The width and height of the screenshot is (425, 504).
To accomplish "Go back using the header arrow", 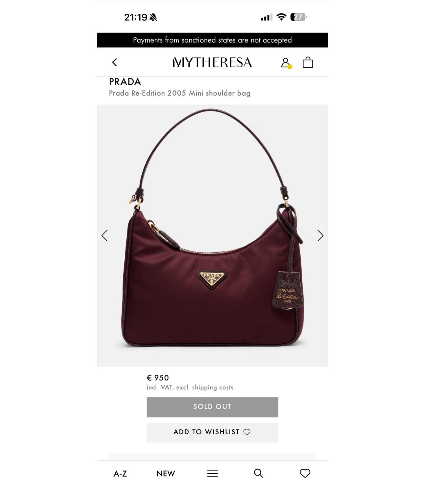I will click(115, 62).
